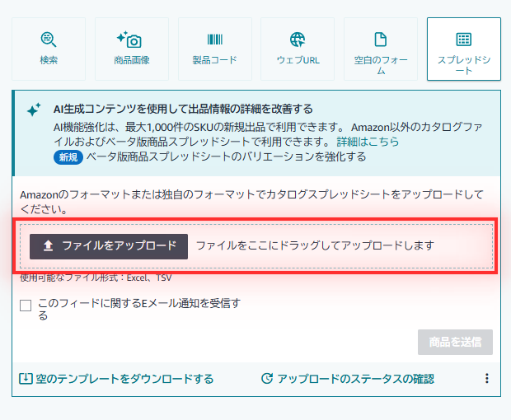511x420 pixels.
Task: Click the spreadsheet grid icon スプレッドシート
Action: (464, 40)
